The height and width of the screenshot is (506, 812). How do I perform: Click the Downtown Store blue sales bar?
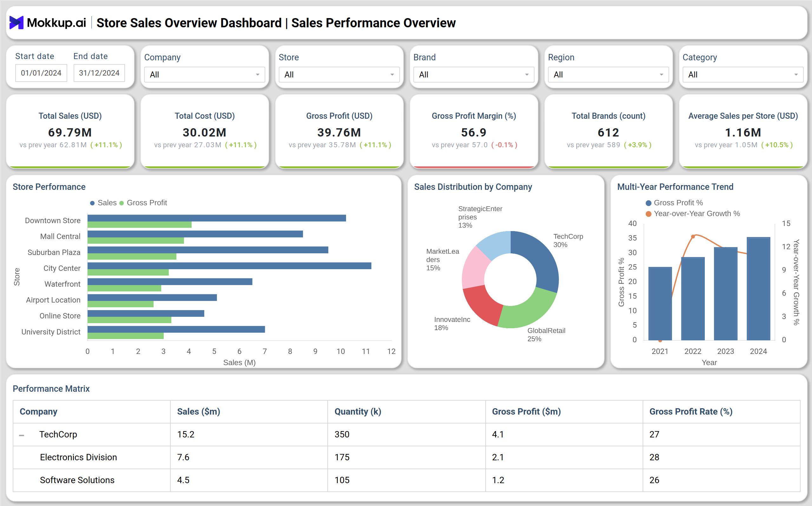[217, 218]
